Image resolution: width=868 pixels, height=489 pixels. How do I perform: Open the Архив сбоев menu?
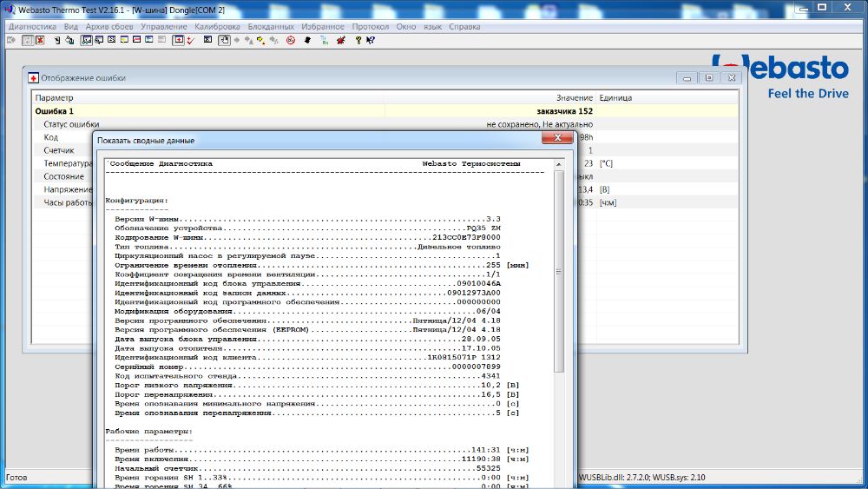click(109, 27)
